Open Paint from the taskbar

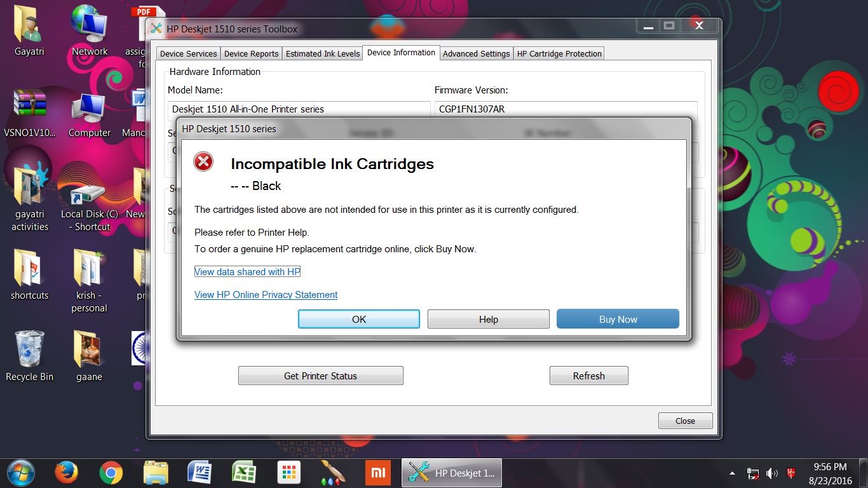click(x=333, y=473)
